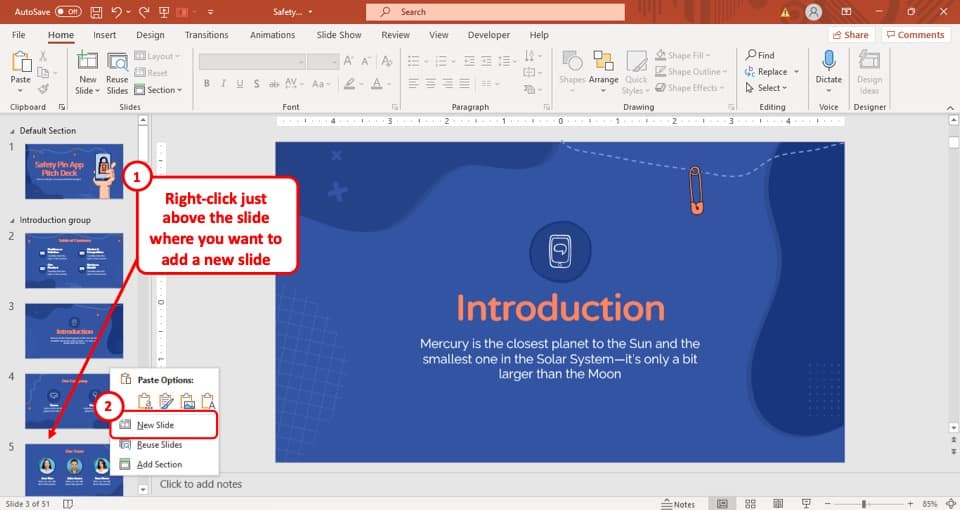960x510 pixels.
Task: Open the Select dropdown
Action: pos(766,88)
